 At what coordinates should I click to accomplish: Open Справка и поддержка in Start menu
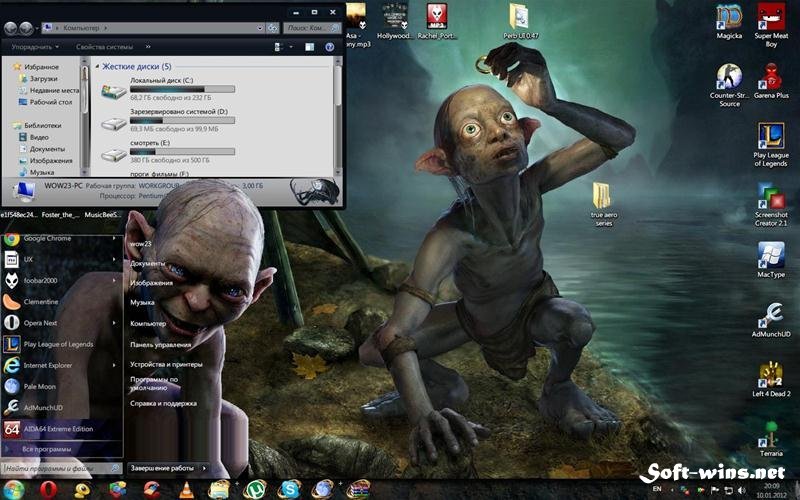point(163,403)
